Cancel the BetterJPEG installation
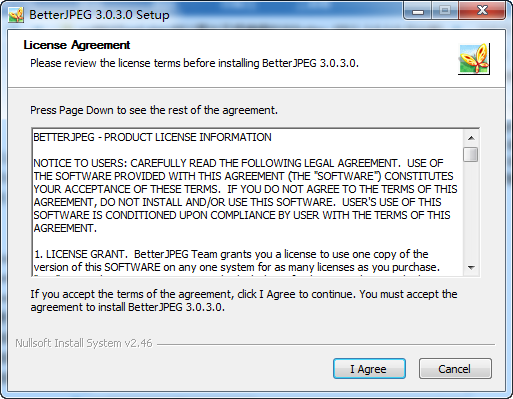This screenshot has height=399, width=513. pyautogui.click(x=455, y=369)
